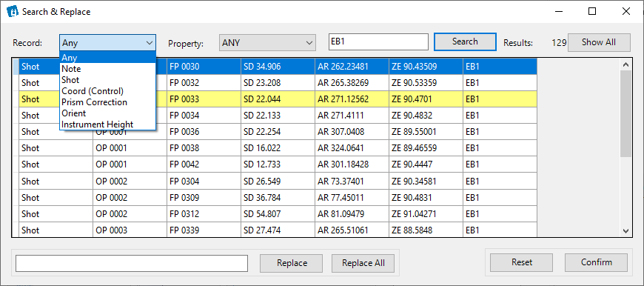Screen dimensions: 644x286
Task: Select cell FP 0038
Action: tap(204, 148)
